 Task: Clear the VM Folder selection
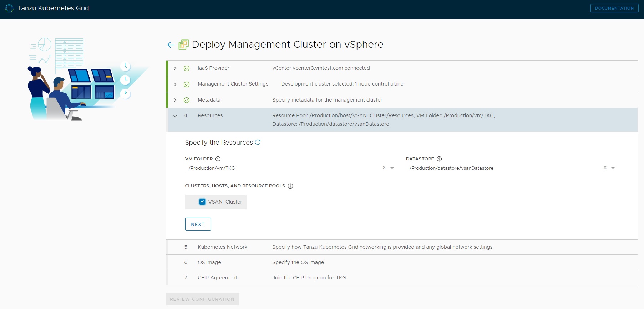click(x=384, y=168)
